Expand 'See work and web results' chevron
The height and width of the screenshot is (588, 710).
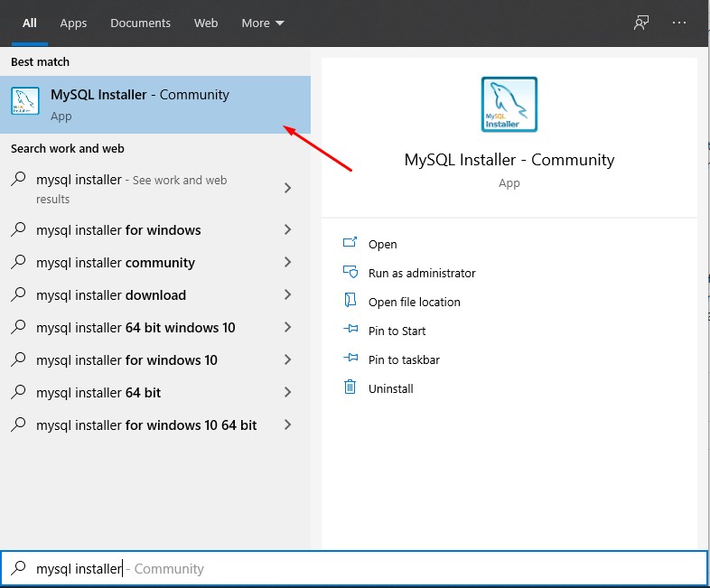287,188
